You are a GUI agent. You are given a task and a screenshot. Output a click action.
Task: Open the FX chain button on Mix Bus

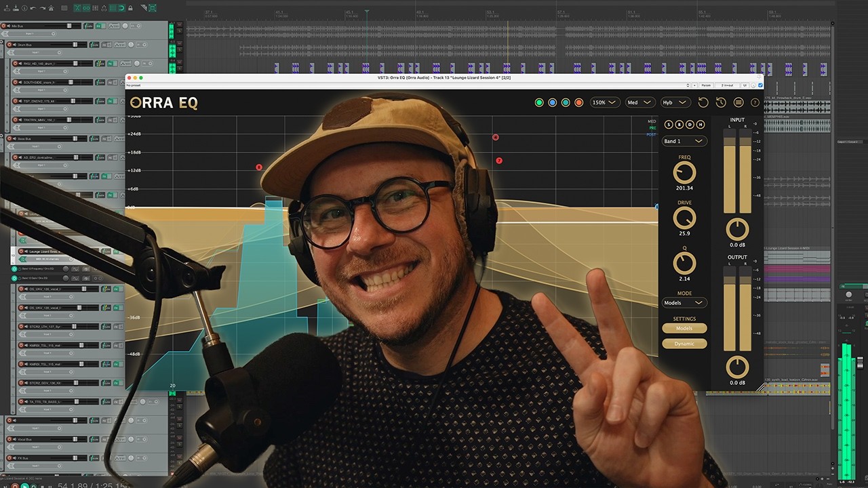99,26
